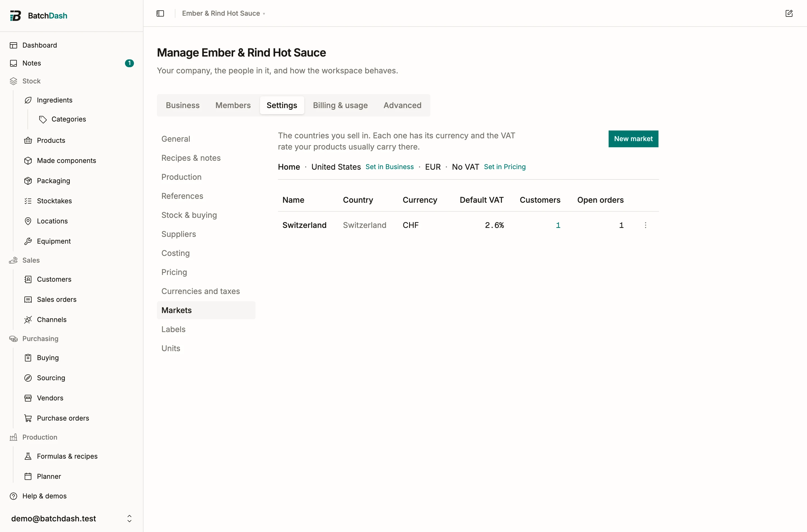807x532 pixels.
Task: Click the Switzerland market name
Action: pyautogui.click(x=304, y=225)
